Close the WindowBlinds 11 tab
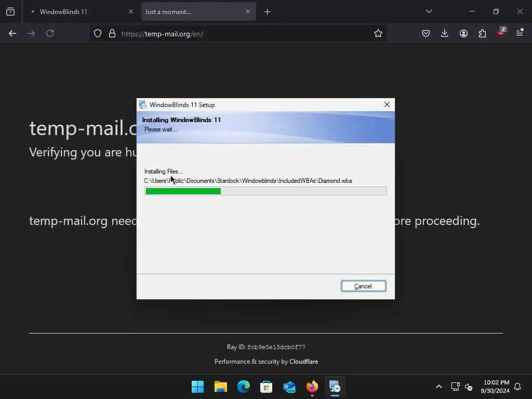This screenshot has height=399, width=532. click(131, 11)
